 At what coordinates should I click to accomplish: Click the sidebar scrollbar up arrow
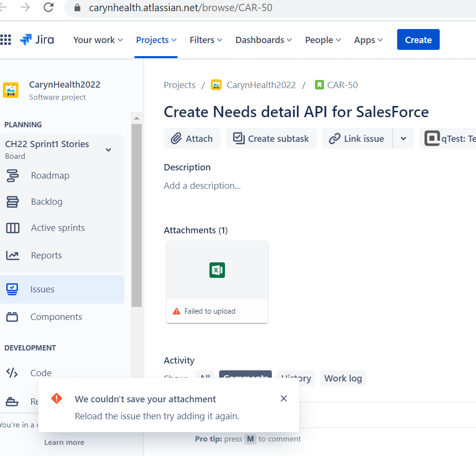click(136, 118)
